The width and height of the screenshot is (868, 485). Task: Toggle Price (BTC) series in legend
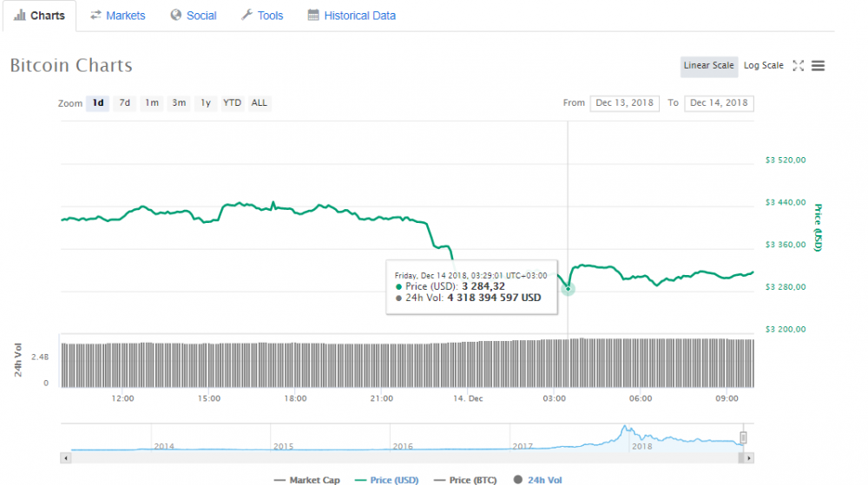point(465,480)
